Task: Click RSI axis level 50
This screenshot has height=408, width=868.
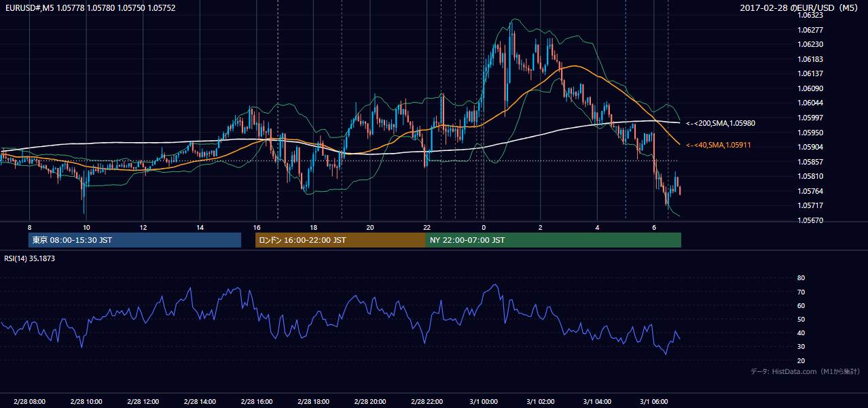Action: point(801,319)
